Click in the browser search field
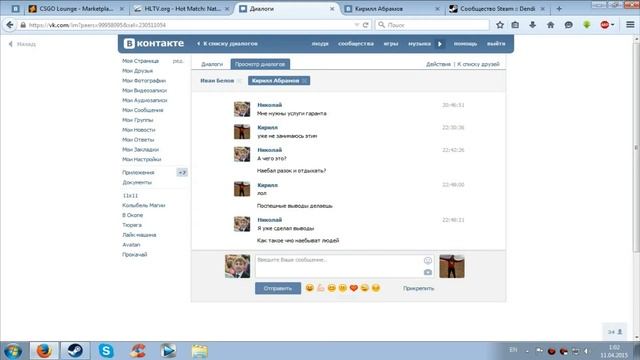 point(432,25)
